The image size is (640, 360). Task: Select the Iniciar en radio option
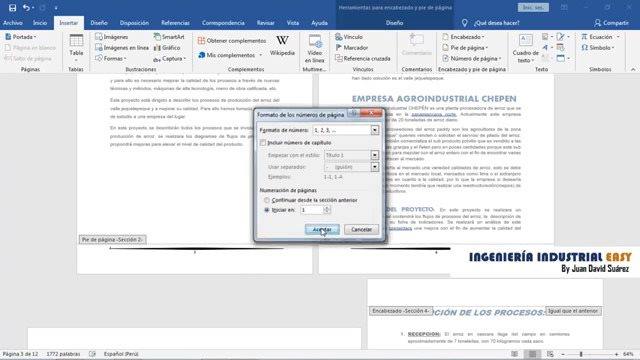[x=267, y=210]
